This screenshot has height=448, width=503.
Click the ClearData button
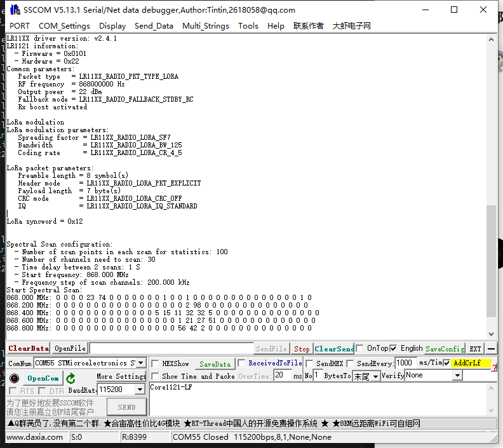coord(29,348)
